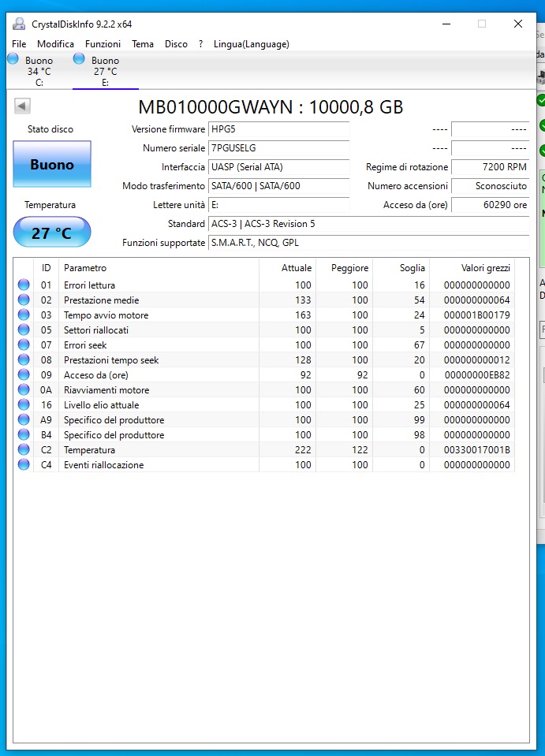Select the Tempo avvio motore parameter row
545x756 pixels.
click(x=264, y=315)
